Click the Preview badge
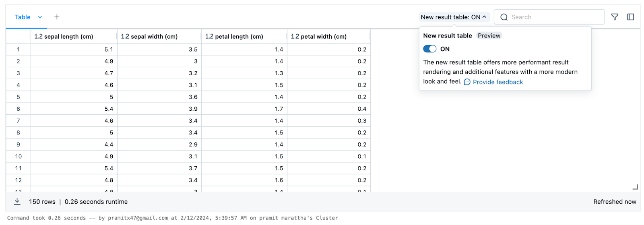The width and height of the screenshot is (644, 225). coord(489,35)
